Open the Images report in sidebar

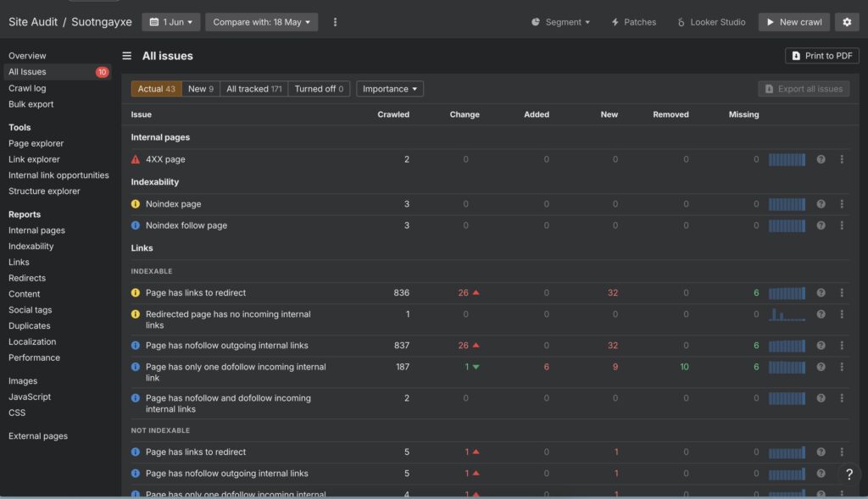(x=23, y=381)
